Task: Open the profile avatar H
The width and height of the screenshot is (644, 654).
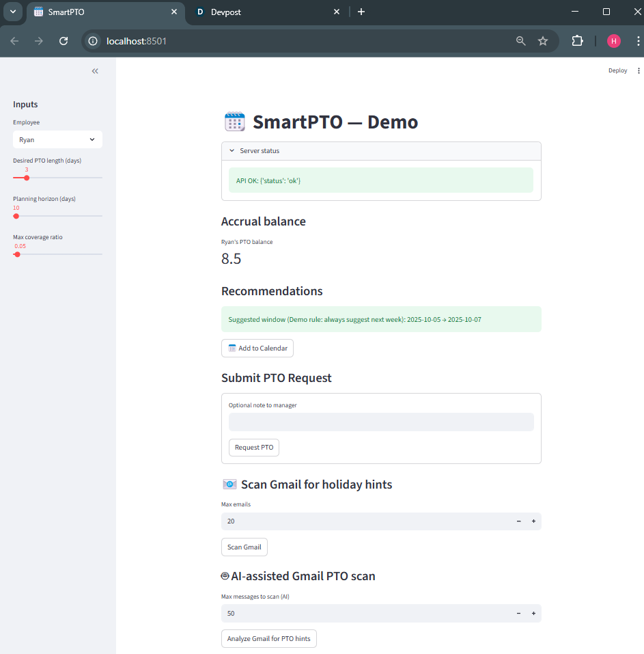Action: [x=613, y=41]
